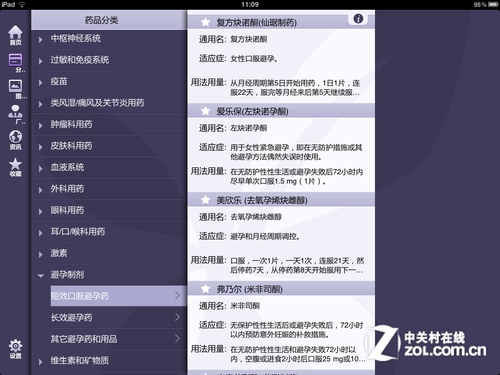Click indication text 女性口服避孕。
This screenshot has width=500, height=375.
[x=254, y=59]
